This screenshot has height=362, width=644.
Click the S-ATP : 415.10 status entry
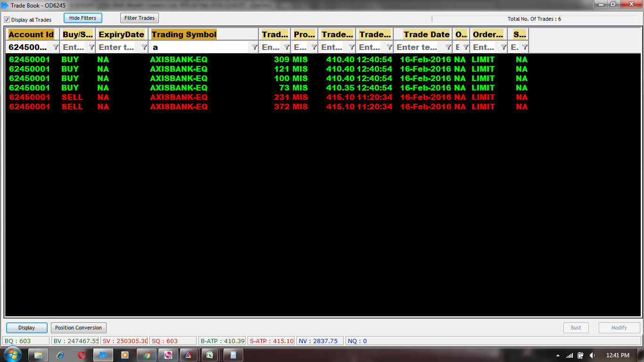[x=272, y=341]
